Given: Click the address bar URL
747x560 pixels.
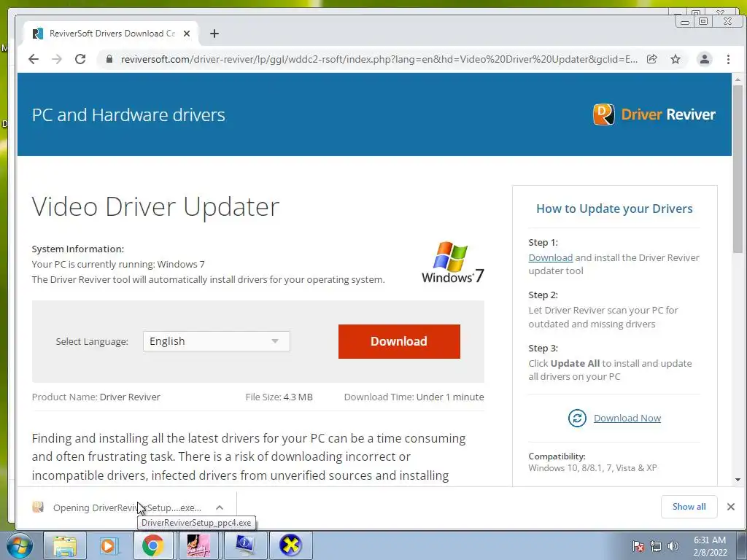Looking at the screenshot, I should (379, 59).
